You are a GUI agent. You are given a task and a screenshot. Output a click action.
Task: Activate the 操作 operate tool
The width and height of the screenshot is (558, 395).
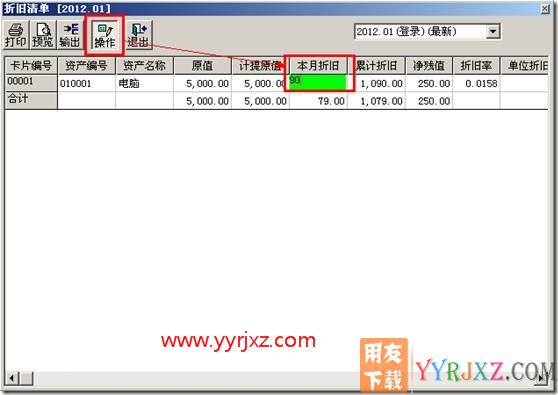105,35
